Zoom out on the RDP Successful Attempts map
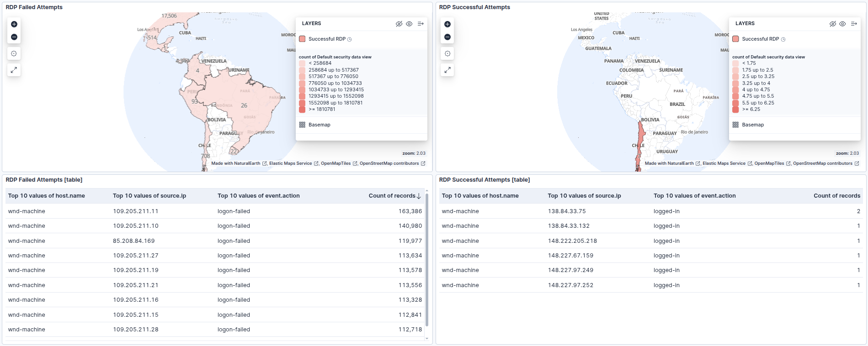 pyautogui.click(x=447, y=37)
